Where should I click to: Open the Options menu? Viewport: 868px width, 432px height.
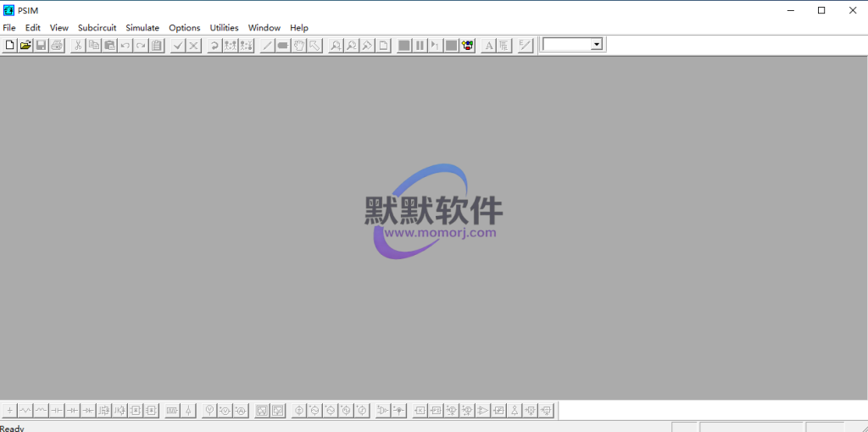(x=184, y=28)
